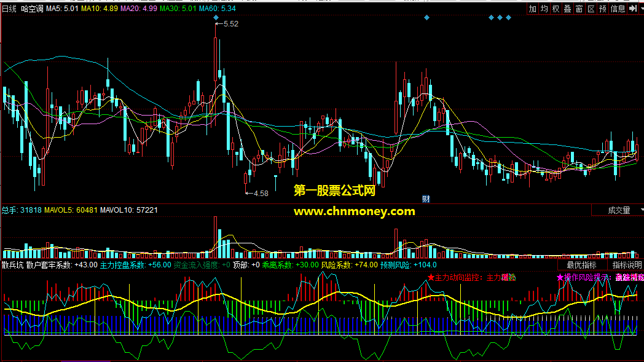Click the middle of three clustered diamonds

pos(500,18)
